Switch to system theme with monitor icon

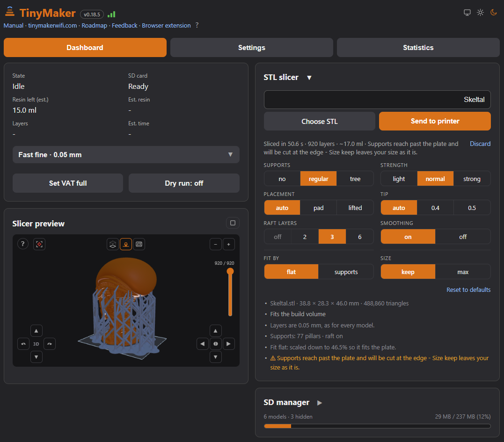(x=467, y=13)
